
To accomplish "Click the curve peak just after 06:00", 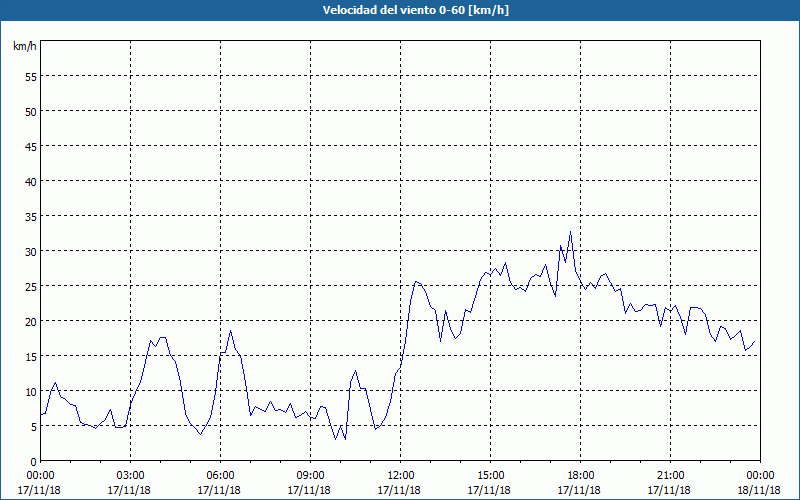I will click(231, 331).
